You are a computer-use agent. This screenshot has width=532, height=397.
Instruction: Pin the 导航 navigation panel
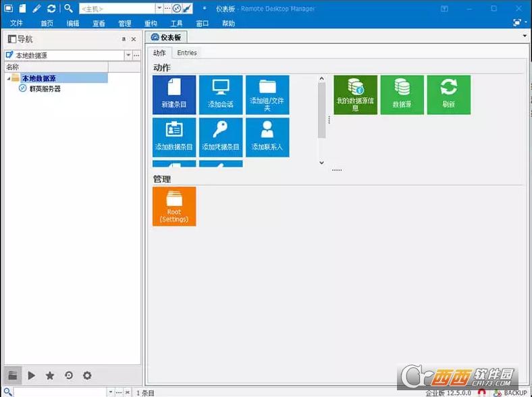pos(124,40)
